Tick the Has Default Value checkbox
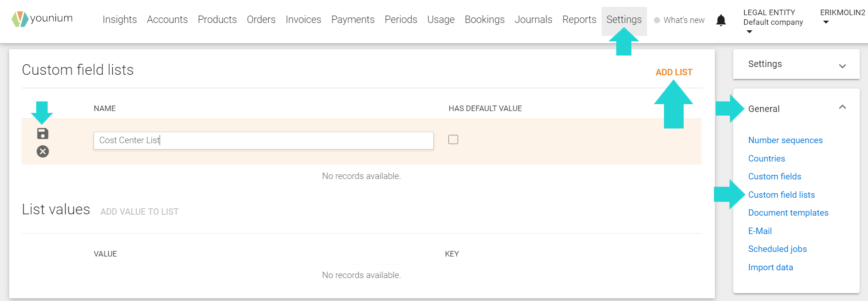868x301 pixels. click(453, 139)
